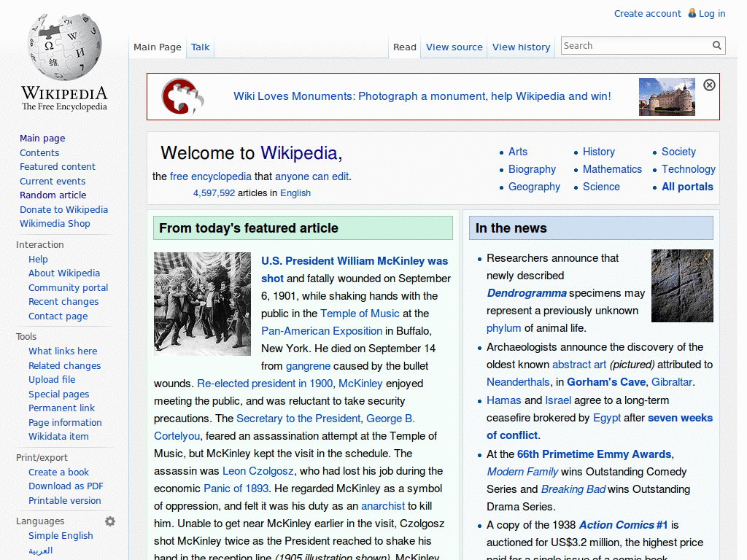The height and width of the screenshot is (560, 747).
Task: Open the Languages settings gear icon
Action: [x=110, y=521]
